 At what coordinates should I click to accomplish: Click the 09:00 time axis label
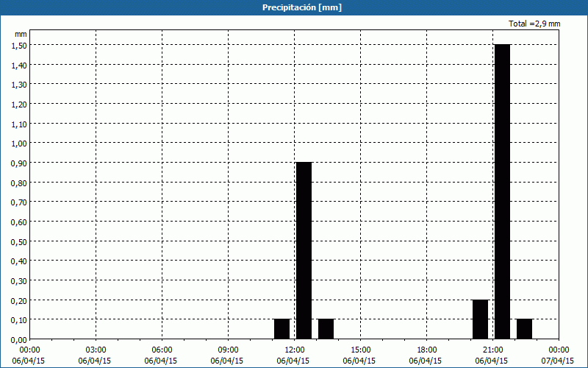pos(229,350)
